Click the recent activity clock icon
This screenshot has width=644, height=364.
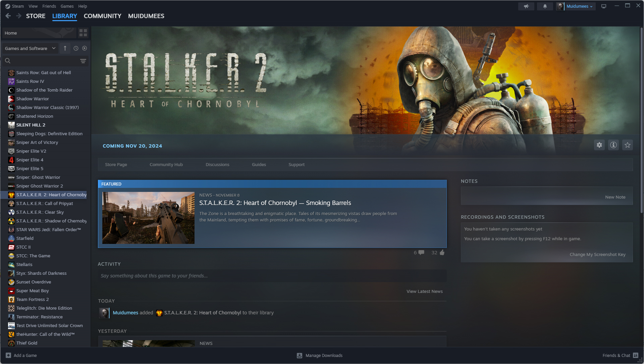[76, 48]
